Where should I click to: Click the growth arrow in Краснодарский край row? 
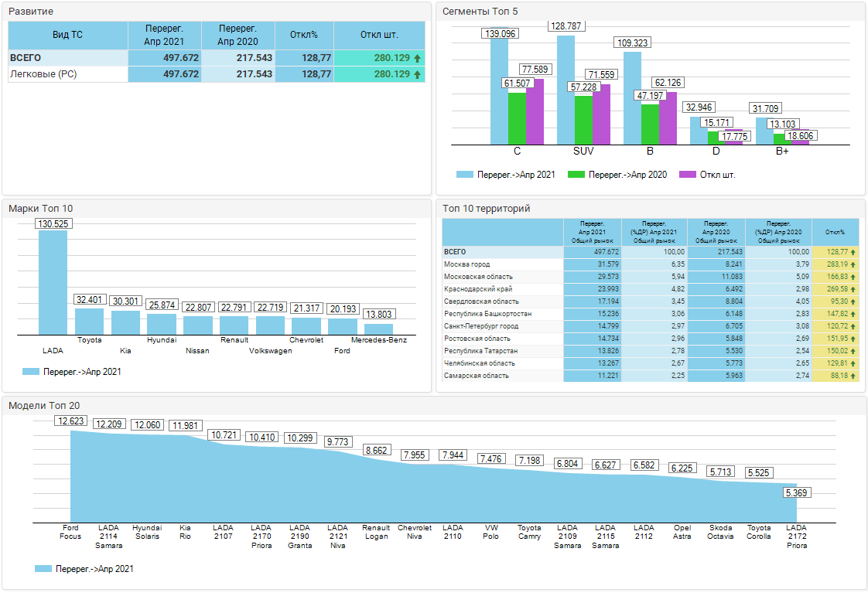(x=853, y=289)
